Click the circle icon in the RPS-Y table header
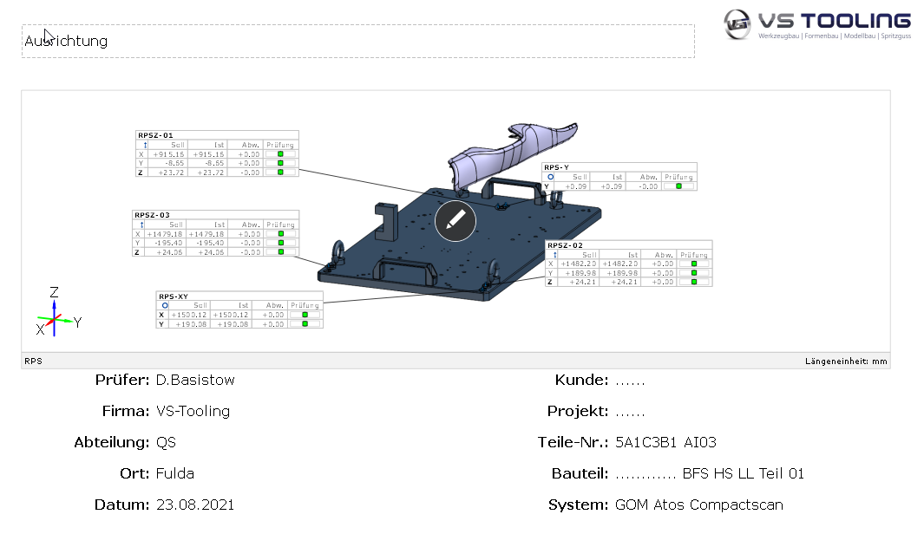This screenshot has height=560, width=924. [550, 177]
